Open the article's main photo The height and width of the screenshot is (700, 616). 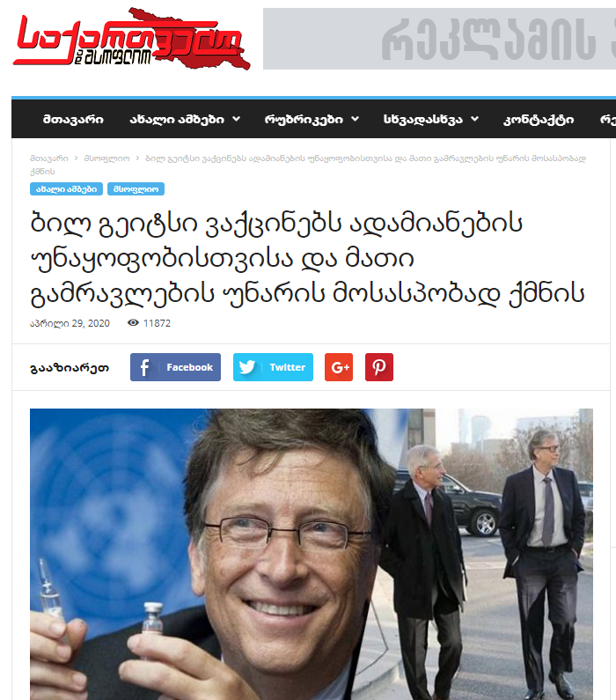pyautogui.click(x=312, y=554)
